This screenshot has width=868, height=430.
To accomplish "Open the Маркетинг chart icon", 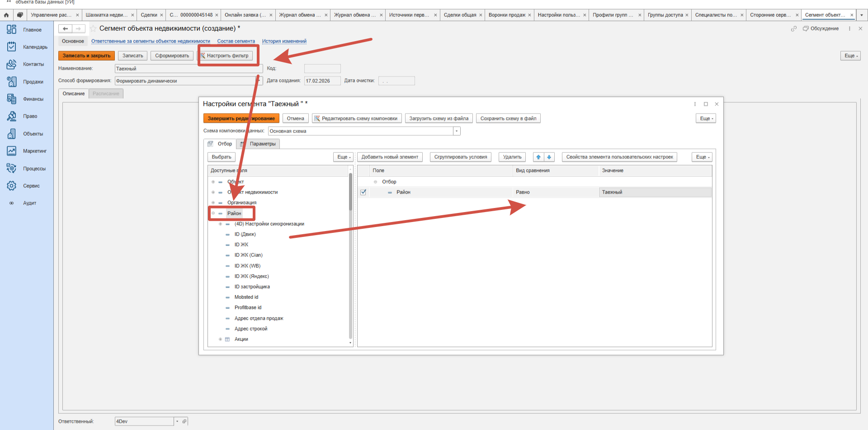I will coord(12,151).
